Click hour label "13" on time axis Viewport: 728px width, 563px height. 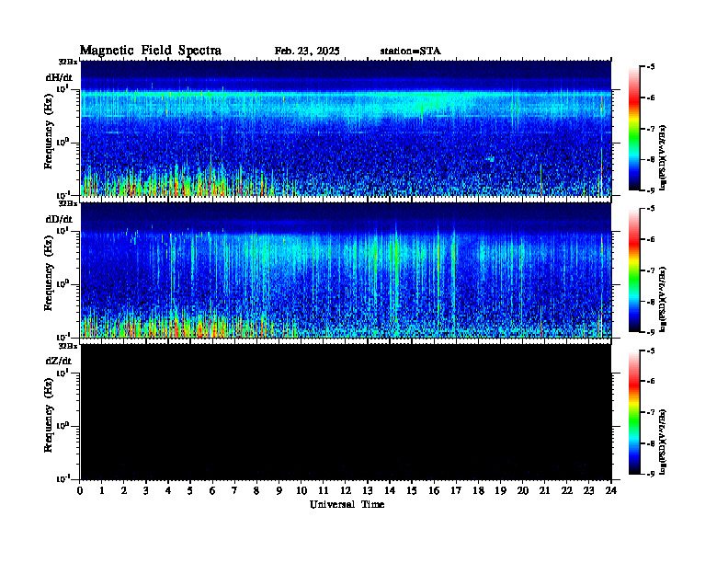[x=368, y=490]
